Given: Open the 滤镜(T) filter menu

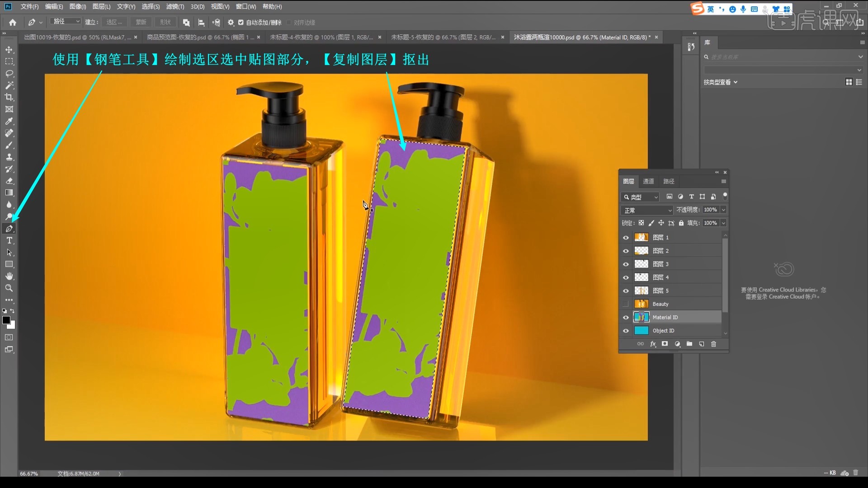Looking at the screenshot, I should click(x=175, y=6).
